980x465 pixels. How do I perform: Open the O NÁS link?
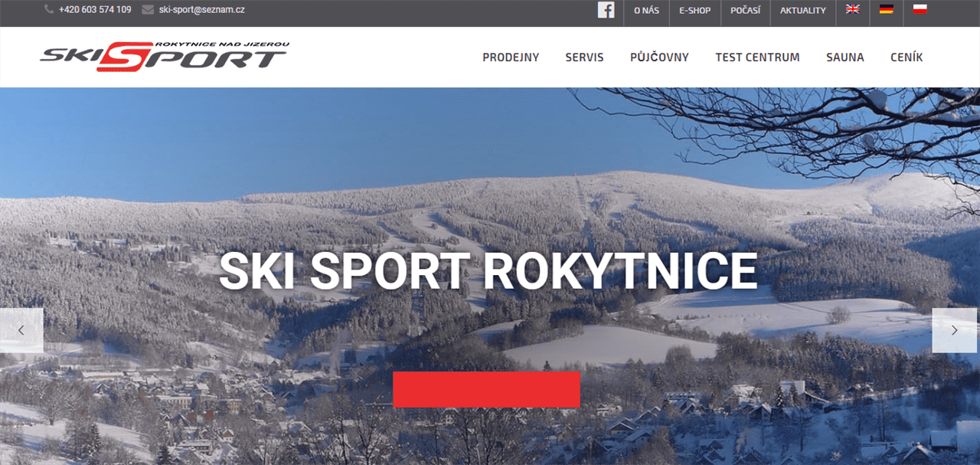click(x=646, y=11)
